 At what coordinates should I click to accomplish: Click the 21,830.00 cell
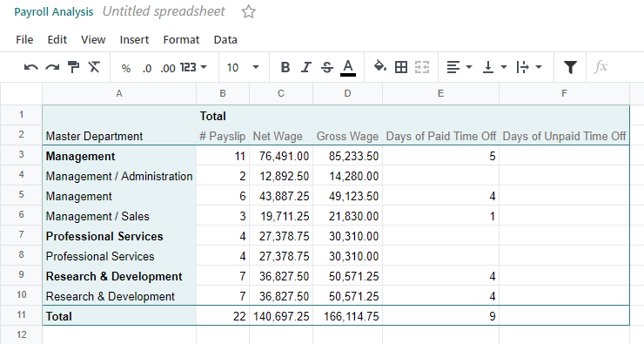point(347,216)
